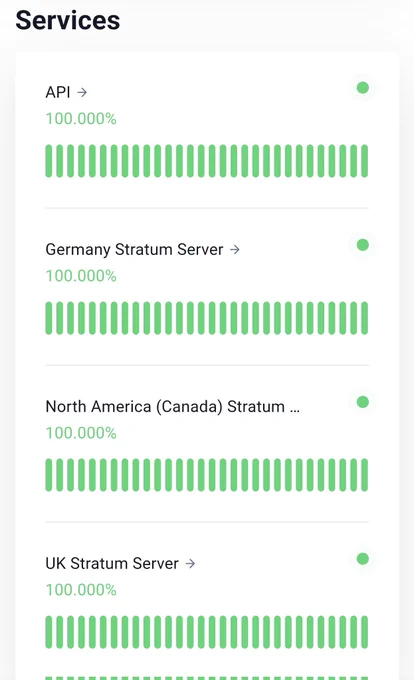The image size is (414, 680).
Task: Click North America Stratum 100.000% uptime value
Action: [81, 433]
